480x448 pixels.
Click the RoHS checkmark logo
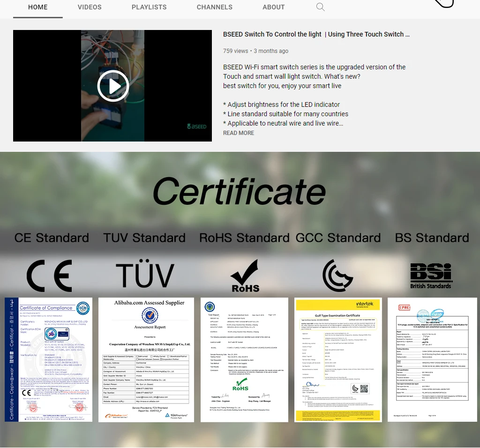tap(245, 276)
